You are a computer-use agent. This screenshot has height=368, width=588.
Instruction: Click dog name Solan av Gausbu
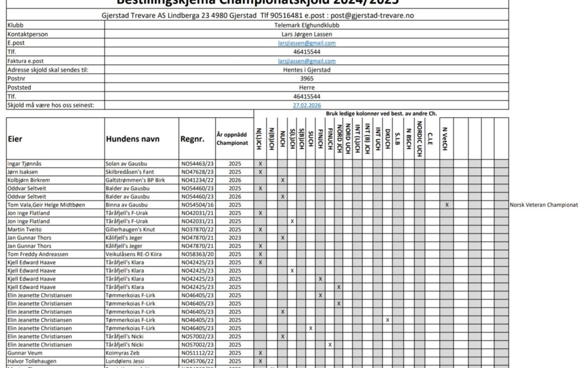[x=126, y=164]
